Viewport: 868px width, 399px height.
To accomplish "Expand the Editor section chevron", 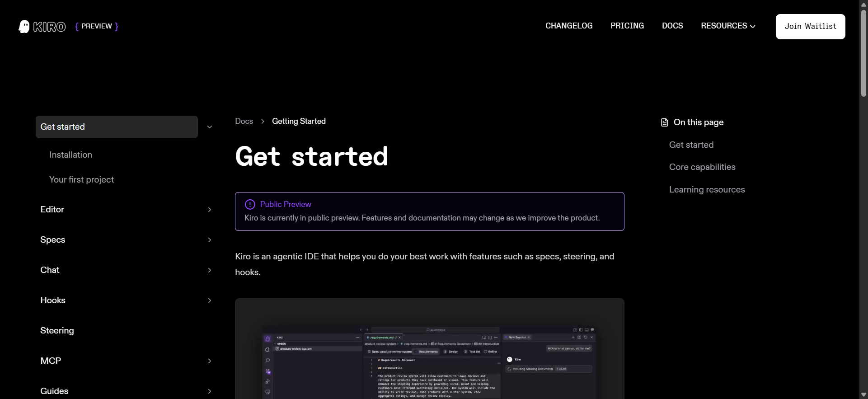I will point(210,210).
